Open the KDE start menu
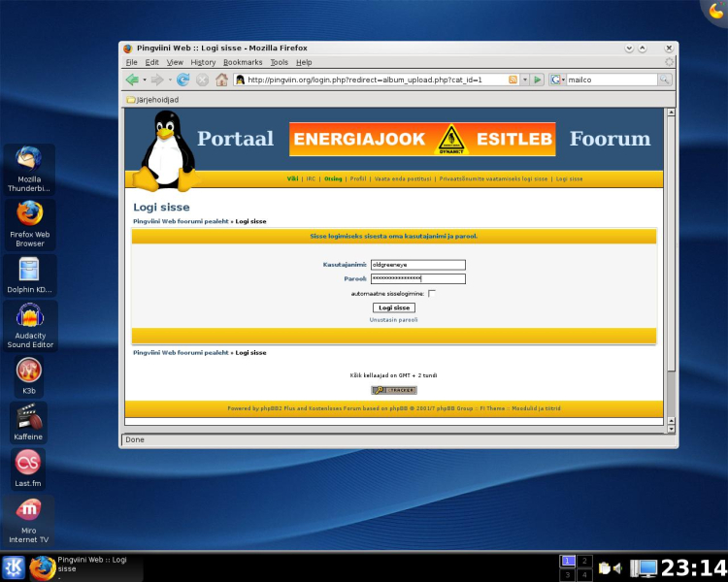 click(14, 567)
